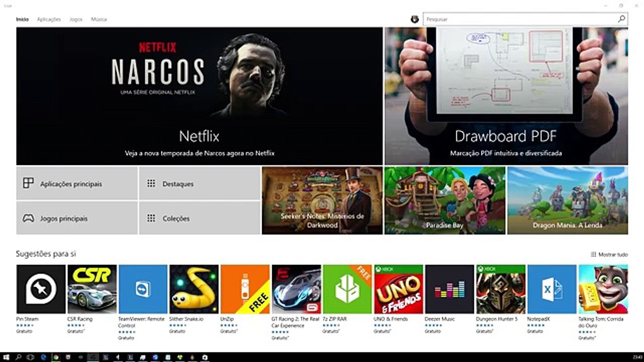Click the "Deezer Music" app name
The height and width of the screenshot is (362, 644).
(x=440, y=319)
